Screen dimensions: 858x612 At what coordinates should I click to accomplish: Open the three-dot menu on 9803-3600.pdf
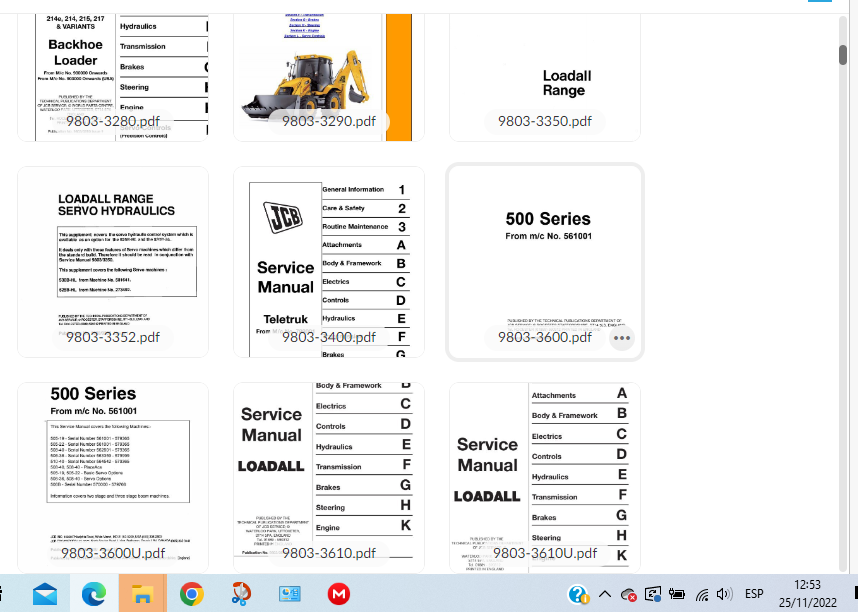coord(622,338)
